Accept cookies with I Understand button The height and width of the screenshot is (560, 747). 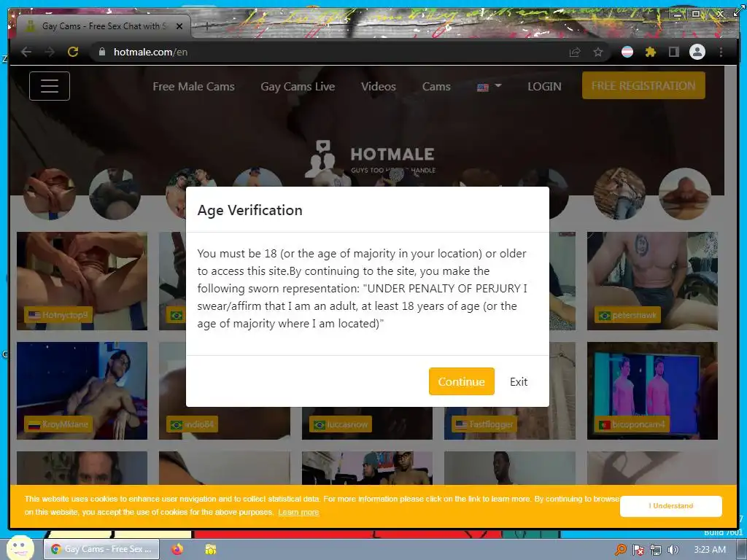coord(671,506)
